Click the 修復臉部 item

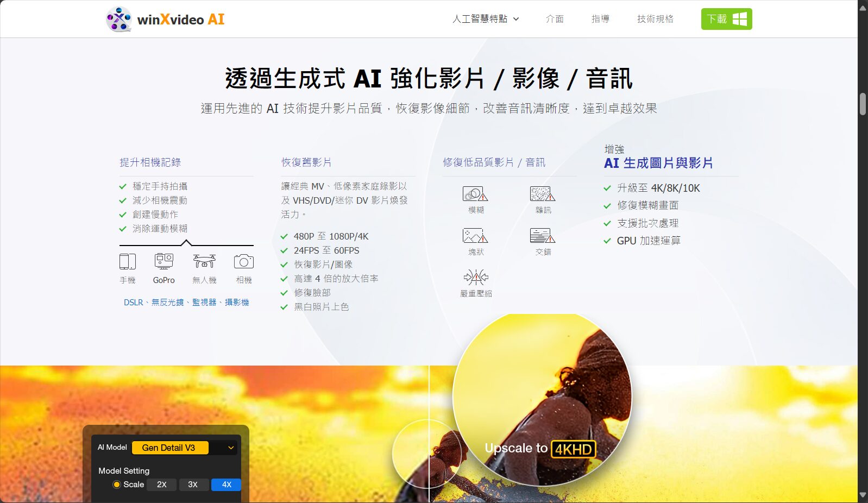305,293
